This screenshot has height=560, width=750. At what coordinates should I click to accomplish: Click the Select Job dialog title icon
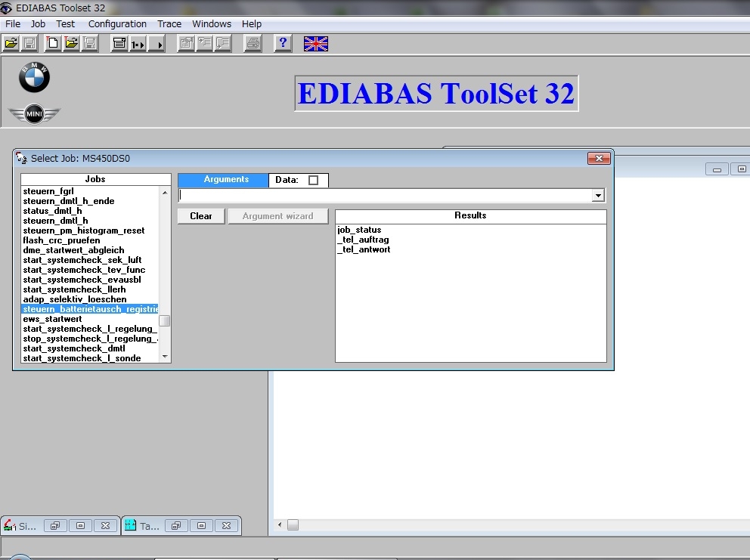tap(21, 158)
